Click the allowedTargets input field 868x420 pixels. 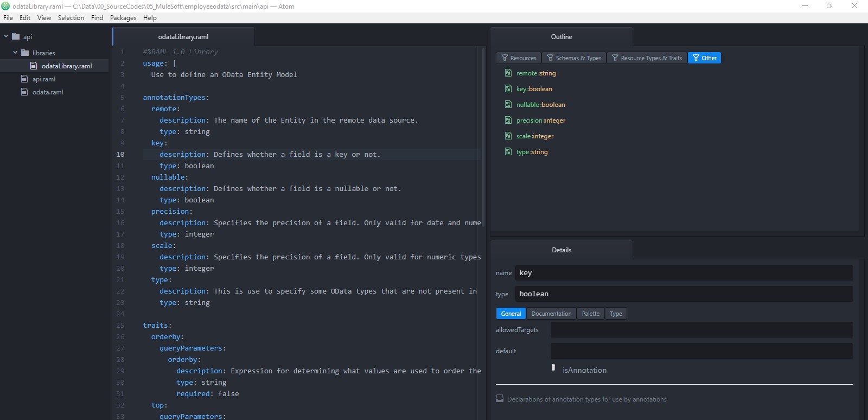point(702,330)
